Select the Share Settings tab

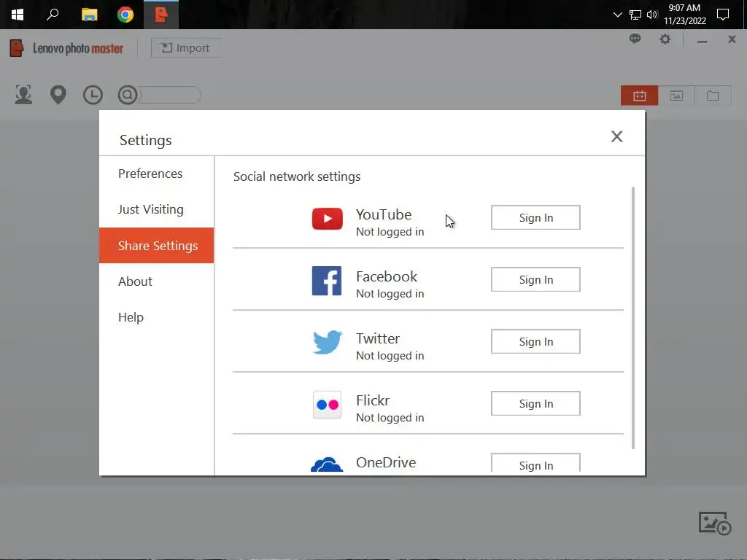pyautogui.click(x=156, y=245)
